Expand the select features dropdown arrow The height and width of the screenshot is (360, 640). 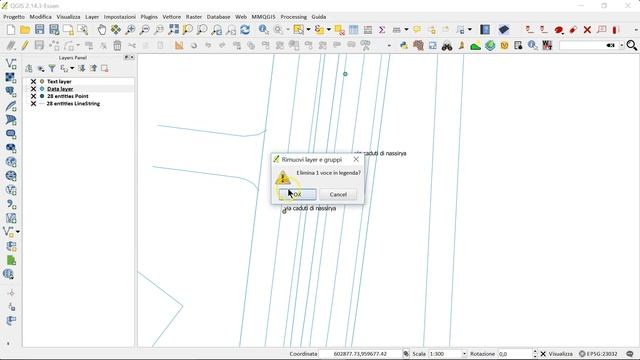coord(308,29)
